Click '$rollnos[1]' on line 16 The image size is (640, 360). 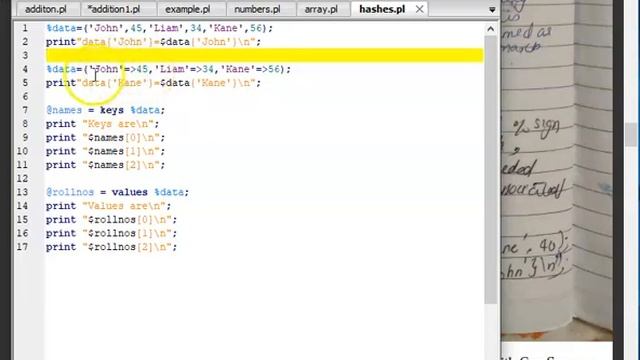point(121,233)
